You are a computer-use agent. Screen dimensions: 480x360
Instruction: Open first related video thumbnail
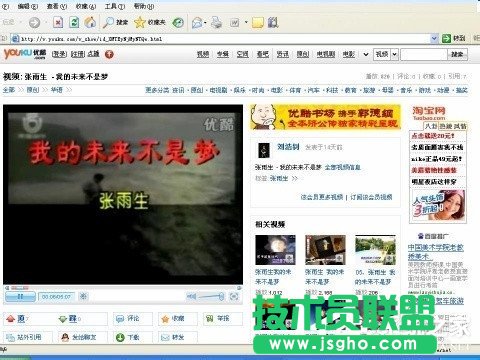(x=275, y=250)
